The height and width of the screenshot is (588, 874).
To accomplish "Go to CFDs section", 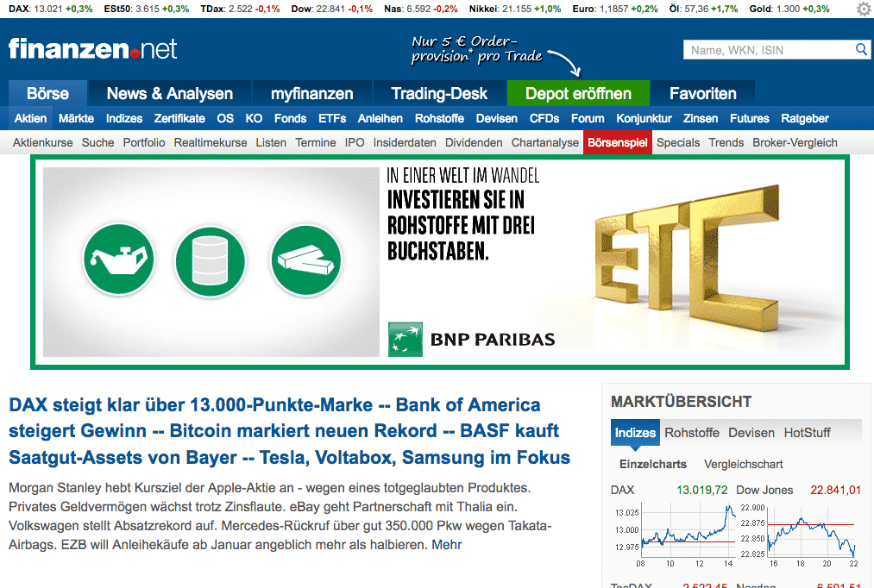I will point(544,119).
